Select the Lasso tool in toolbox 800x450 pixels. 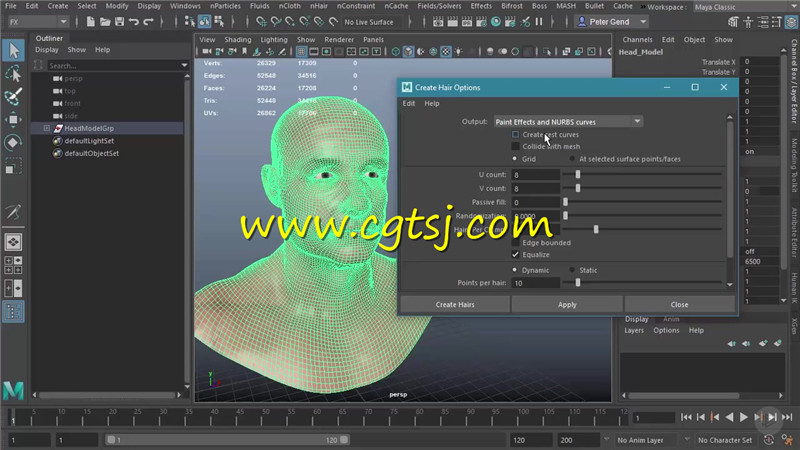[x=13, y=74]
